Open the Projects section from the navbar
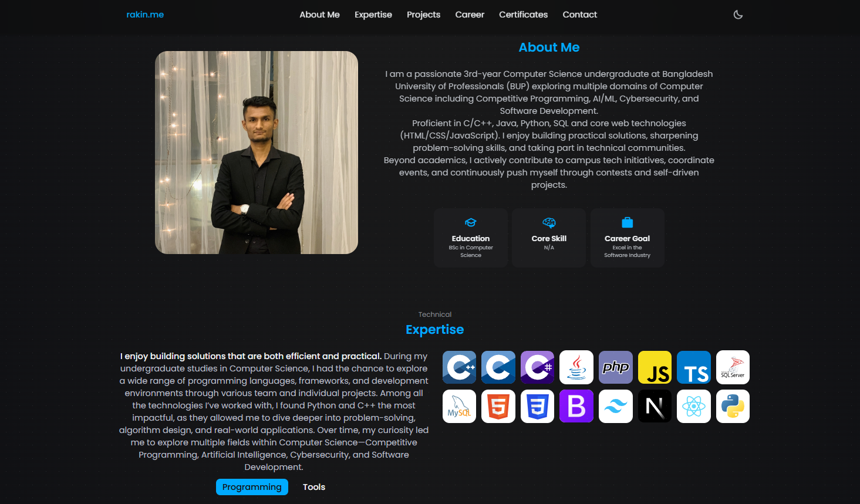Viewport: 860px width, 504px height. click(x=423, y=15)
